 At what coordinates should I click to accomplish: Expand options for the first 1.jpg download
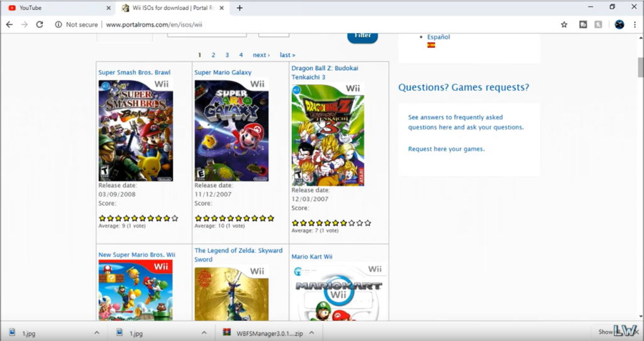pyautogui.click(x=96, y=332)
